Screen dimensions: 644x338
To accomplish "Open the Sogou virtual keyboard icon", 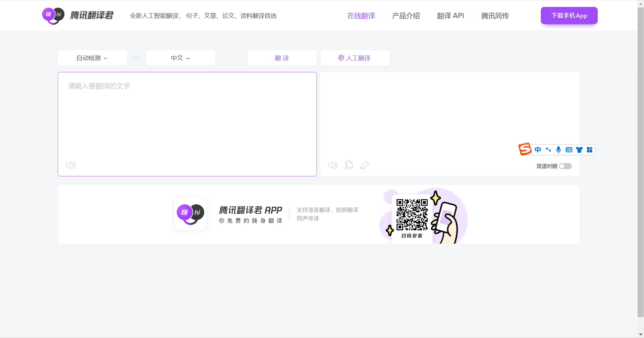I will pyautogui.click(x=569, y=150).
